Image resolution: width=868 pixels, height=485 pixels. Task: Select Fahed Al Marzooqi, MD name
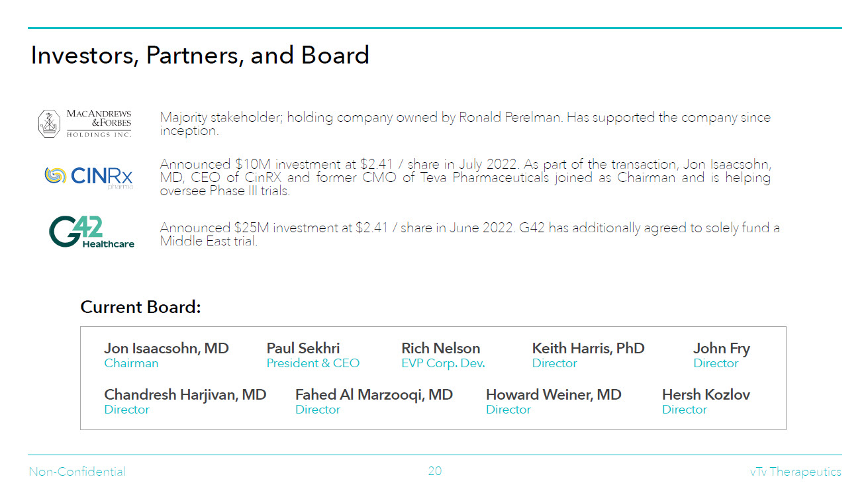pyautogui.click(x=373, y=395)
